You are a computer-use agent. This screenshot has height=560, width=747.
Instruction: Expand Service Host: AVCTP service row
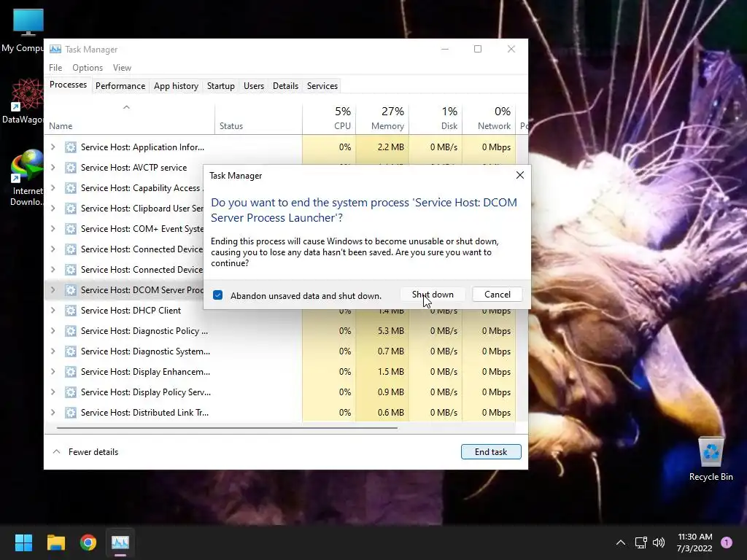point(53,168)
